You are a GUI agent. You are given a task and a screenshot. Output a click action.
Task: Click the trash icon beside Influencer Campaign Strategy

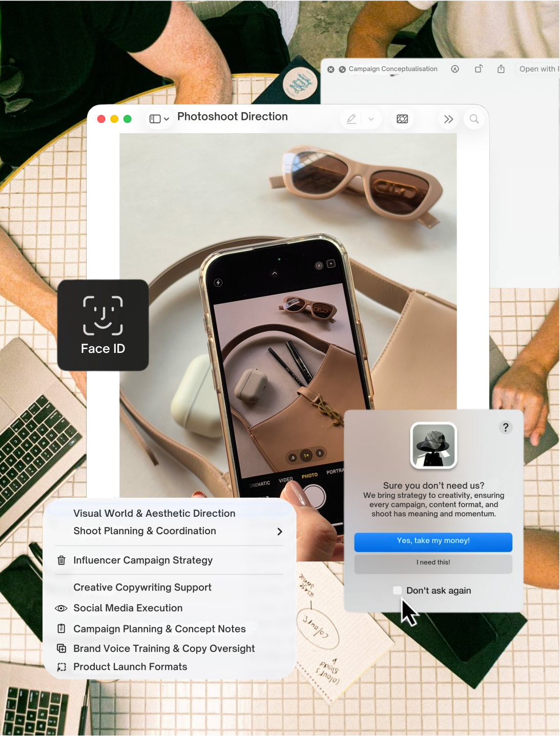pos(61,560)
